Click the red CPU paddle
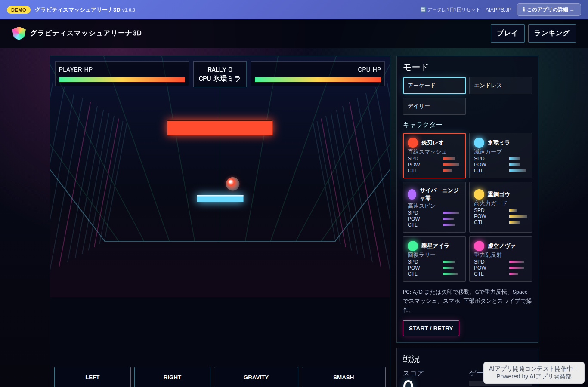The height and width of the screenshot is (387, 588). (220, 128)
